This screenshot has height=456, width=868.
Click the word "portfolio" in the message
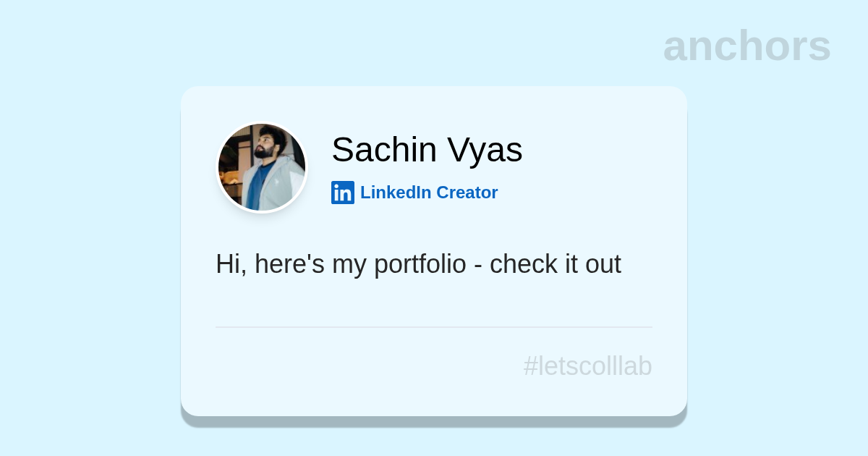coord(420,264)
